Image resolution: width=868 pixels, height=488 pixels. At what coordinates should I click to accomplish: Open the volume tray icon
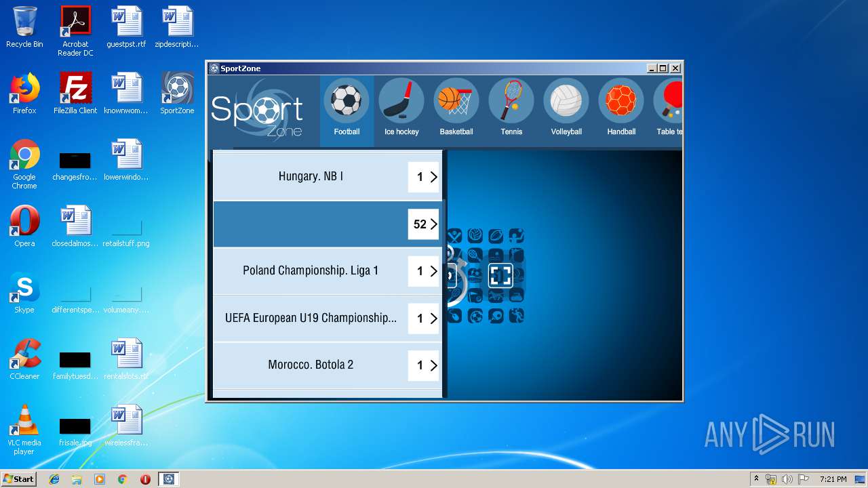coord(787,479)
